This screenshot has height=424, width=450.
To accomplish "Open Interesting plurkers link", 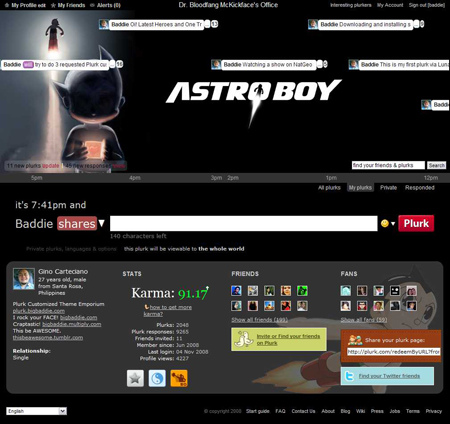I will pos(350,5).
